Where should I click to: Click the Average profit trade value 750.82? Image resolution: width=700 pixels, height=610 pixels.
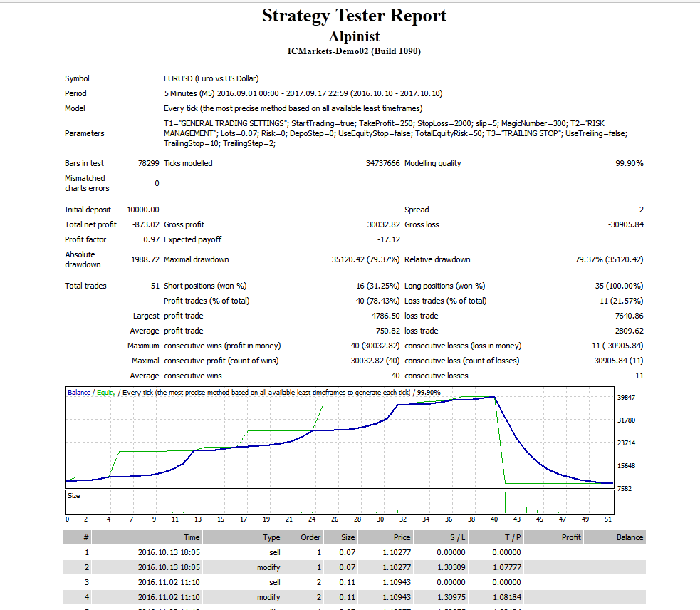(x=388, y=331)
